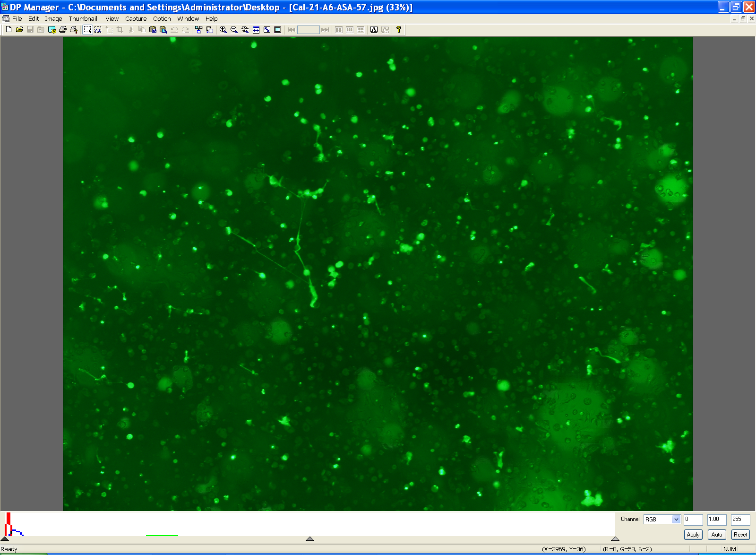Click the New document icon

9,29
